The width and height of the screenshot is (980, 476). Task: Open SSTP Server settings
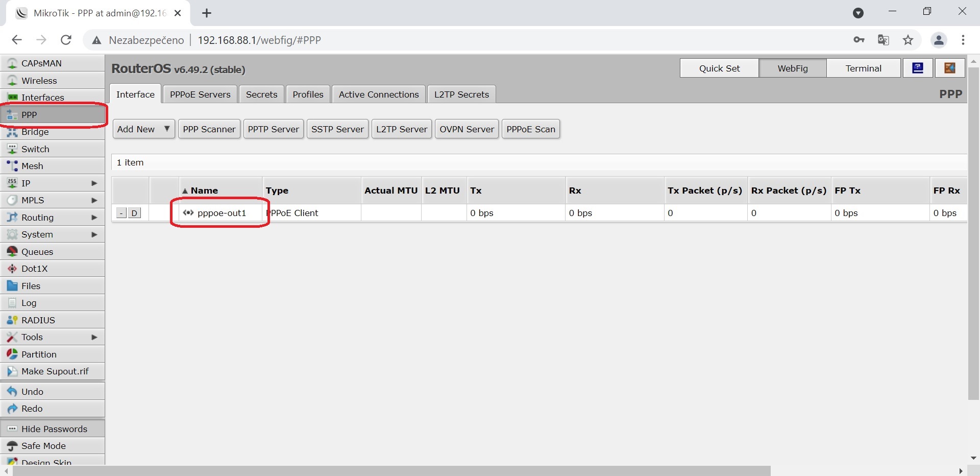click(x=337, y=129)
